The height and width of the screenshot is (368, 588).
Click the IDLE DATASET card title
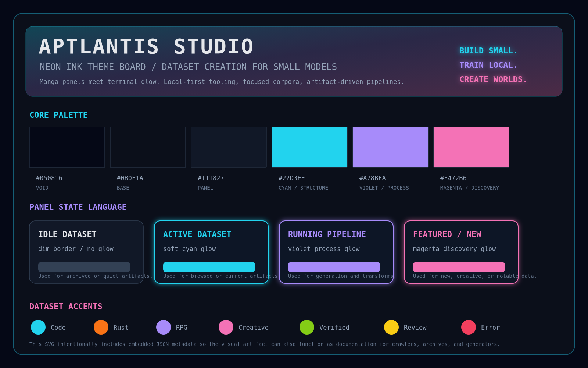[x=67, y=234]
